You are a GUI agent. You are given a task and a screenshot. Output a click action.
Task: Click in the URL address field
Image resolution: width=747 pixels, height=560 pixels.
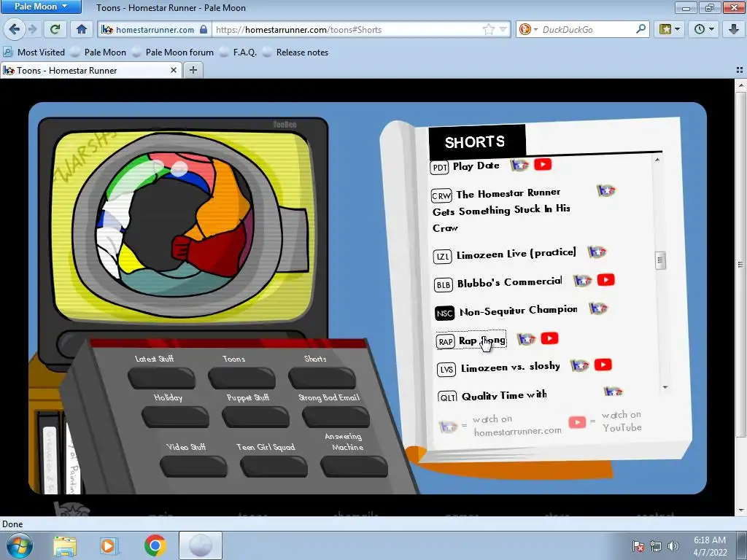(x=348, y=29)
